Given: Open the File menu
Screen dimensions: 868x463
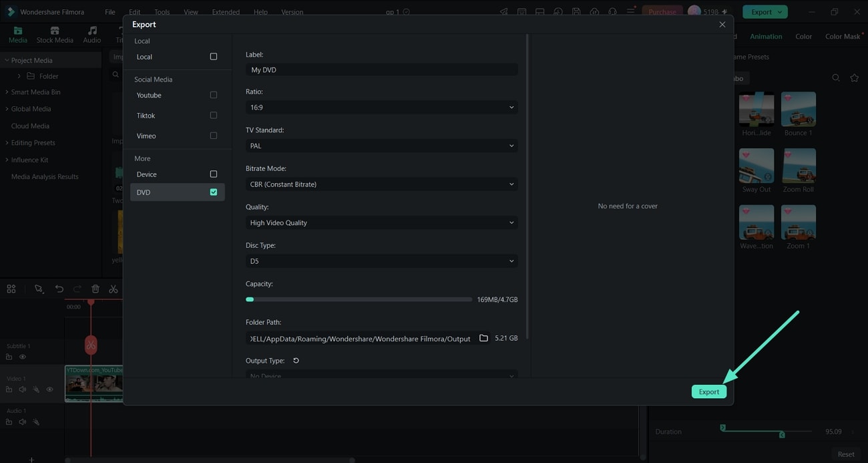Looking at the screenshot, I should point(110,12).
